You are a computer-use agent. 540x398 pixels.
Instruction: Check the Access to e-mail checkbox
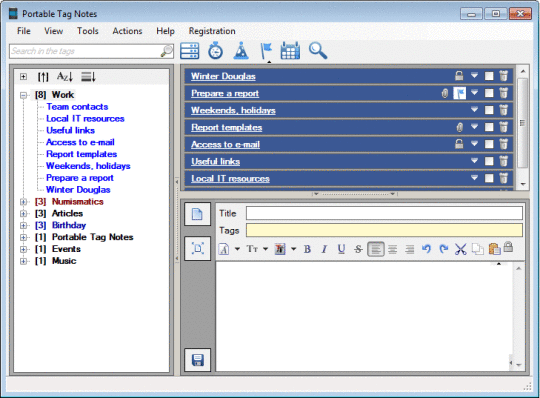point(489,144)
